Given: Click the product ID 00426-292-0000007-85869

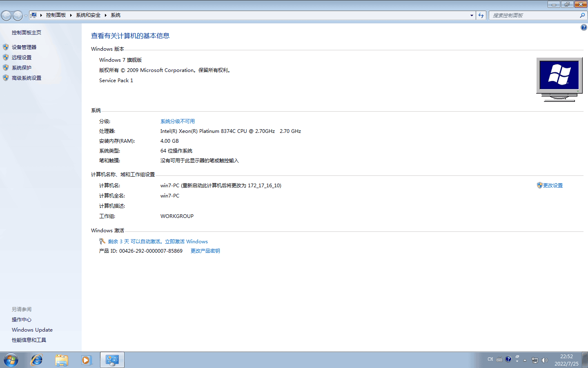Looking at the screenshot, I should 151,251.
